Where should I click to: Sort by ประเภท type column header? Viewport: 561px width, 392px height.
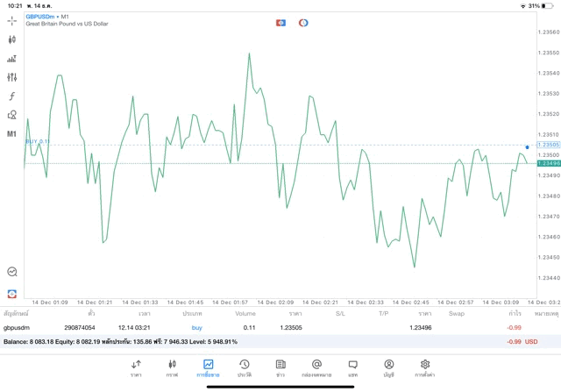click(x=192, y=314)
